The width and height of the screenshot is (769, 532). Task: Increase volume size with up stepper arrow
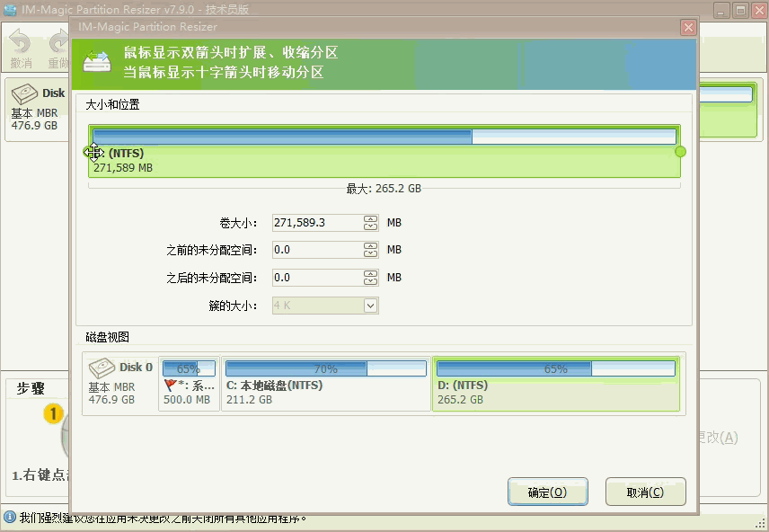pos(371,219)
